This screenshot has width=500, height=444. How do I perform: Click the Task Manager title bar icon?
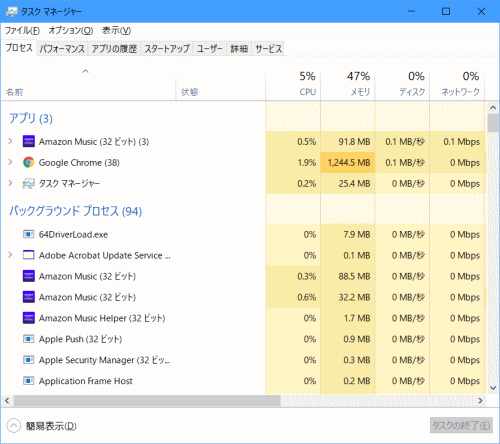[11, 12]
